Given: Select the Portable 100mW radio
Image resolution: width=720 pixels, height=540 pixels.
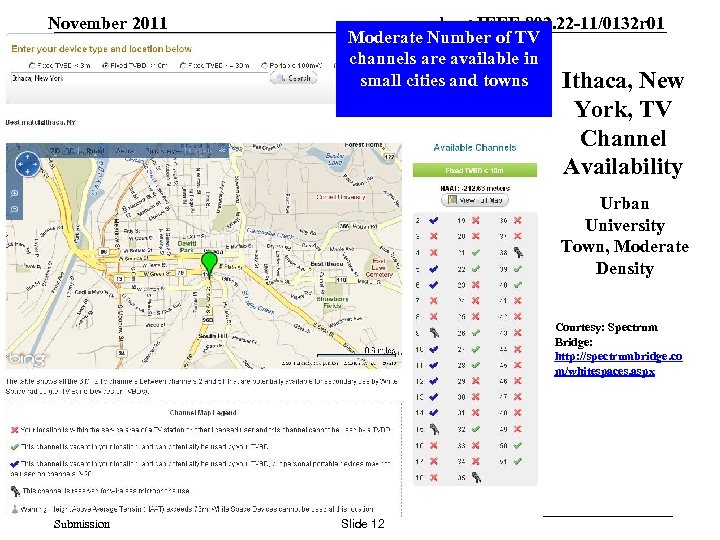Looking at the screenshot, I should tap(264, 66).
